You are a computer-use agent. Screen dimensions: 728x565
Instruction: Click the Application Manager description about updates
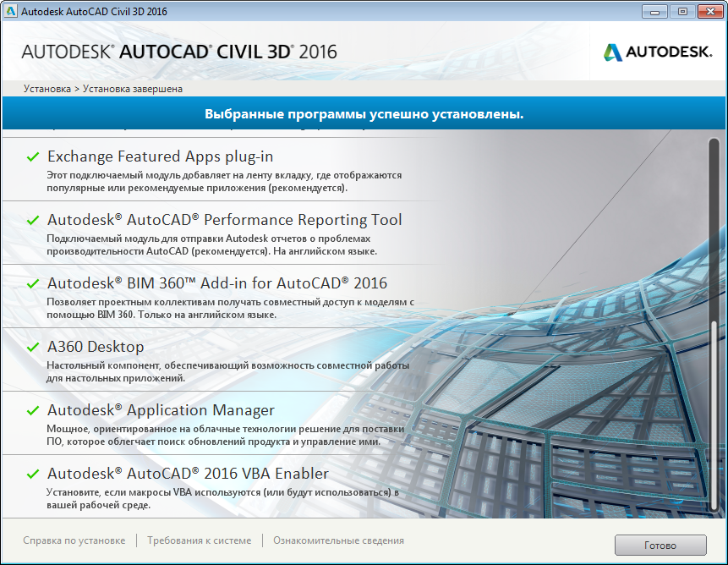tap(226, 435)
